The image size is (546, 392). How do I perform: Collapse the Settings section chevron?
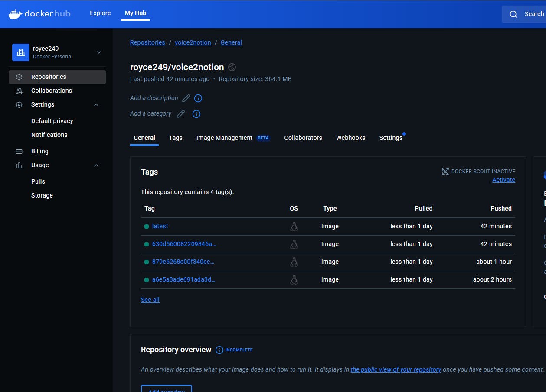(96, 105)
